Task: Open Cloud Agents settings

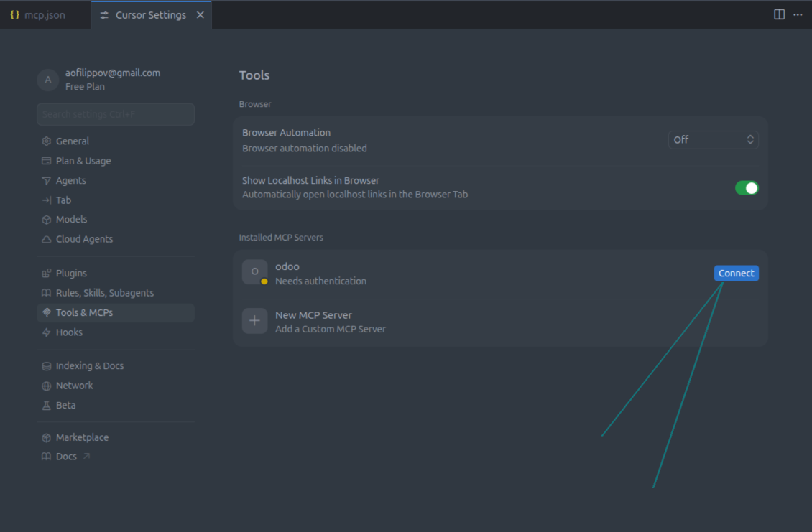Action: (x=84, y=239)
